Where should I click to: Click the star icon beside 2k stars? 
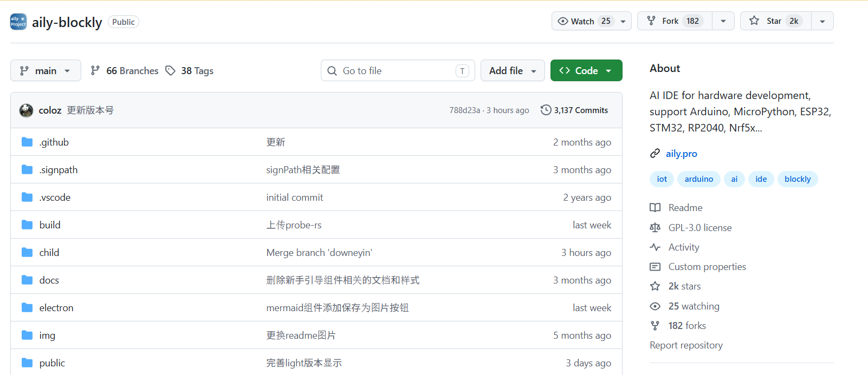[655, 286]
